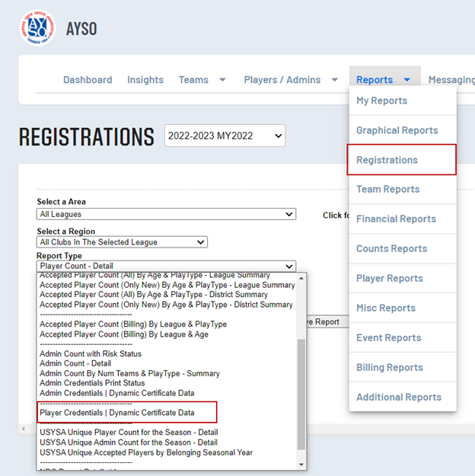Select Financial Reports from the dropdown
Image resolution: width=475 pixels, height=476 pixels.
pyautogui.click(x=396, y=219)
